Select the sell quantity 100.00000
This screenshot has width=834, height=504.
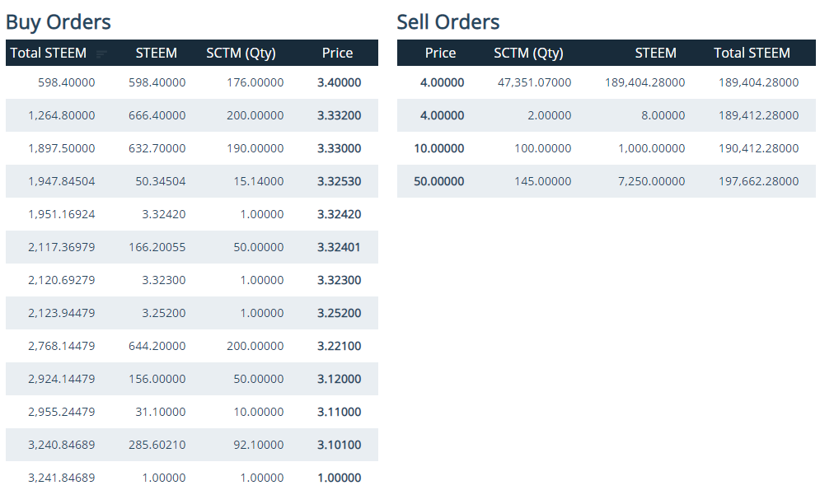tap(543, 148)
